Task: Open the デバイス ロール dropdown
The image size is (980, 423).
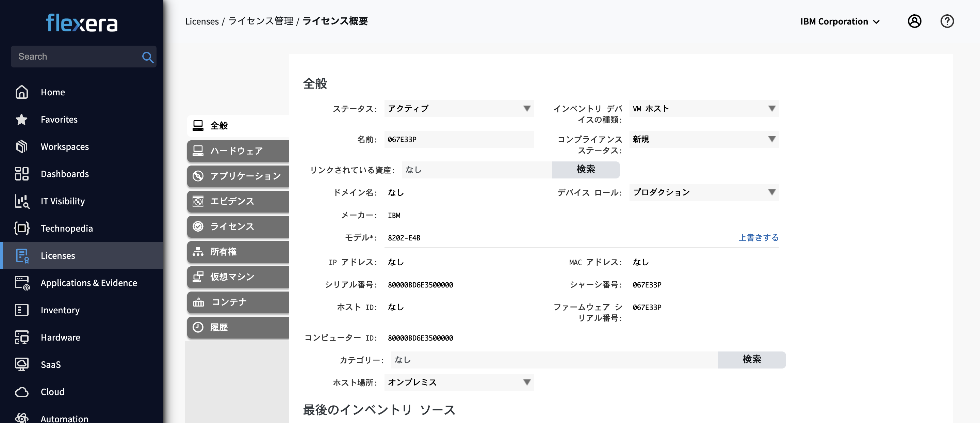Action: (x=704, y=192)
